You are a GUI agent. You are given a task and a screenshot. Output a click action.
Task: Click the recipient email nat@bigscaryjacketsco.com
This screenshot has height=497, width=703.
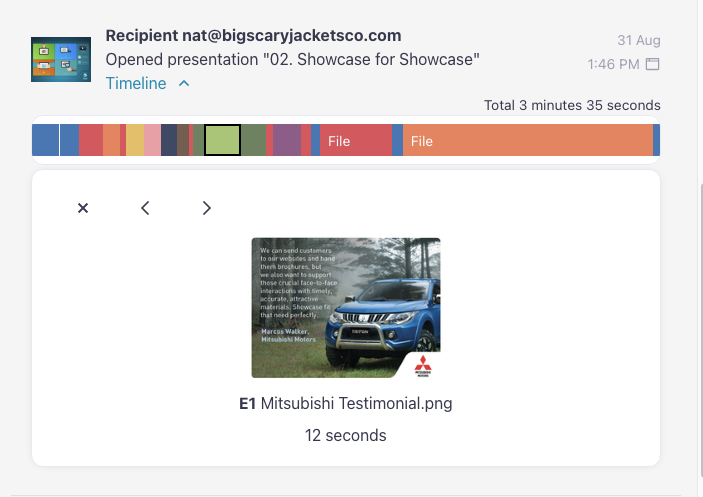click(x=291, y=35)
